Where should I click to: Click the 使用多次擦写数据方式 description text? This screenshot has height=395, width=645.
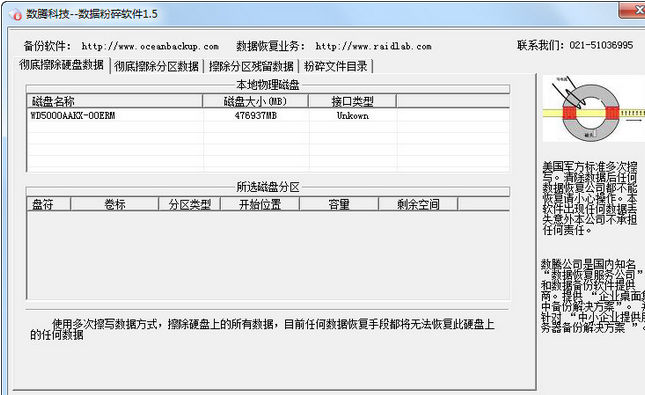[262, 329]
